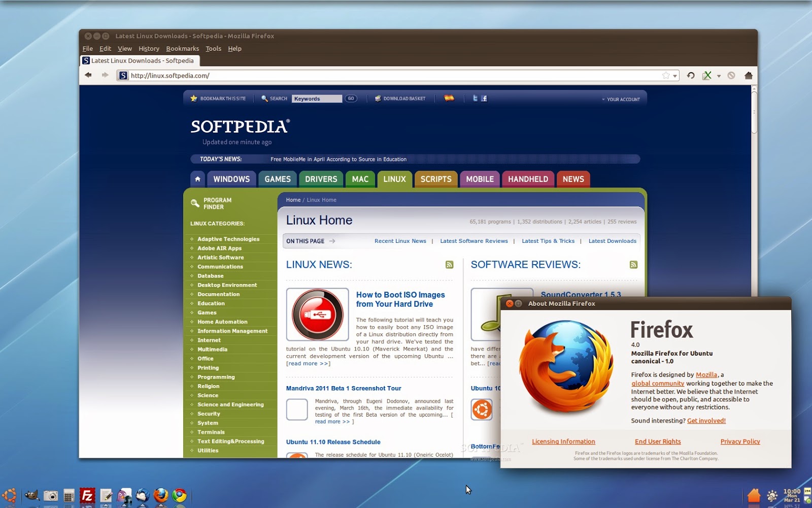Open GIMP from the bottom panel

31,495
